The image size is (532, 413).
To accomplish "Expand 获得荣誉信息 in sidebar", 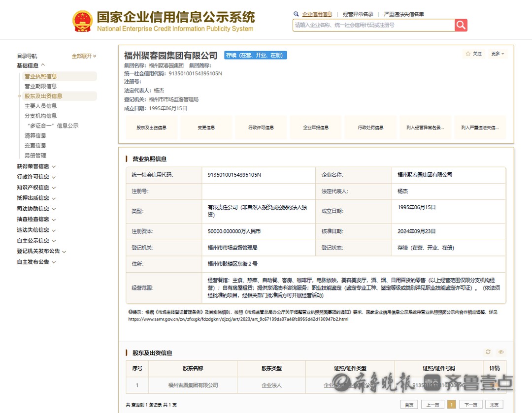I will 36,166.
